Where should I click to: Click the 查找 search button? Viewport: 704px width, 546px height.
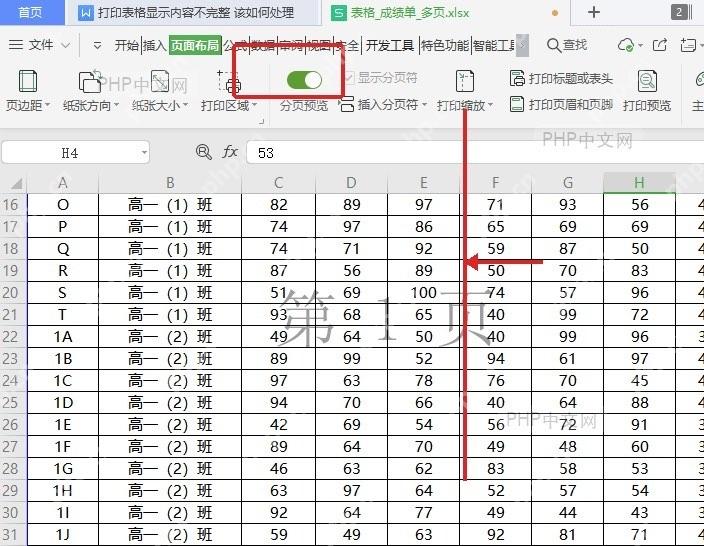tap(567, 45)
